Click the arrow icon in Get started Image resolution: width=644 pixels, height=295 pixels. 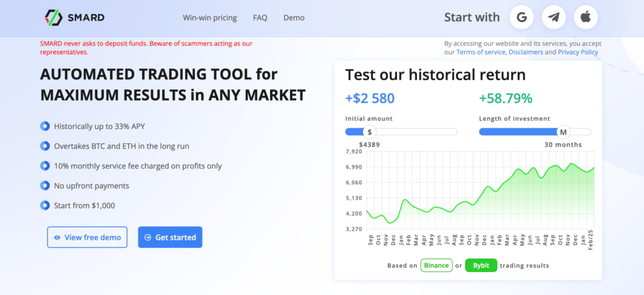(x=148, y=238)
